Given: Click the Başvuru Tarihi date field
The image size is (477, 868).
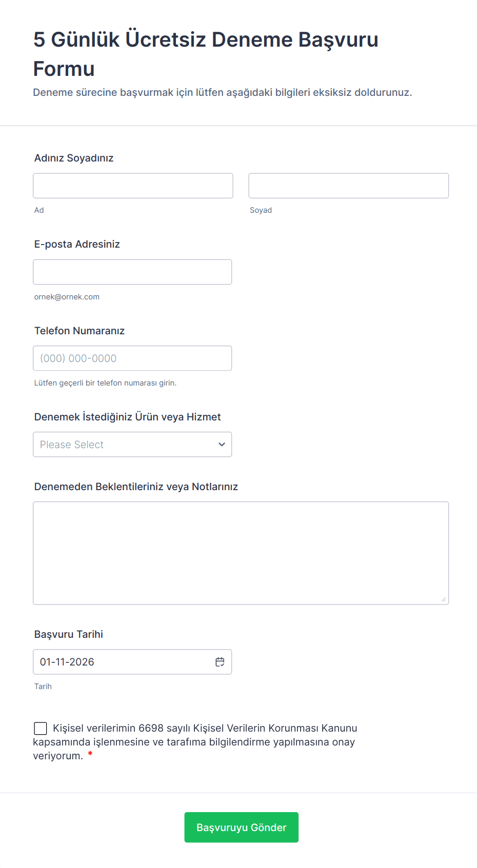Looking at the screenshot, I should [123, 662].
